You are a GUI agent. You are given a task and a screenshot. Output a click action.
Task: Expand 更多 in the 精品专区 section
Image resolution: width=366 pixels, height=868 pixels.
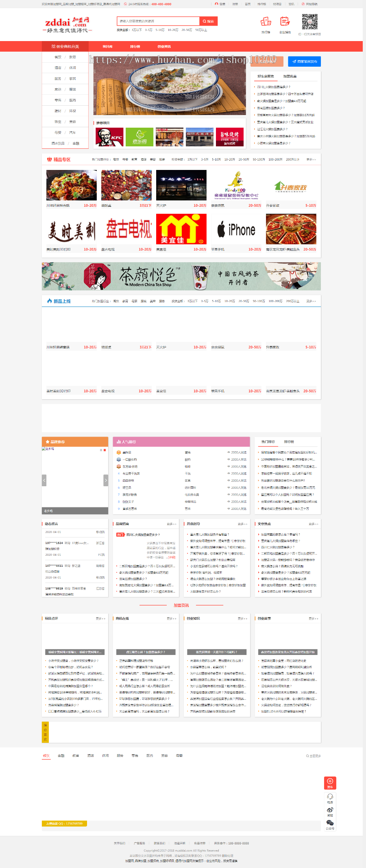pos(311,159)
